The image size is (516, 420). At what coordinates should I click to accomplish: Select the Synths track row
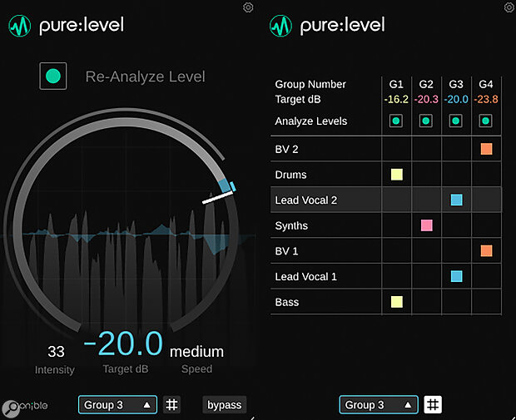pyautogui.click(x=386, y=225)
